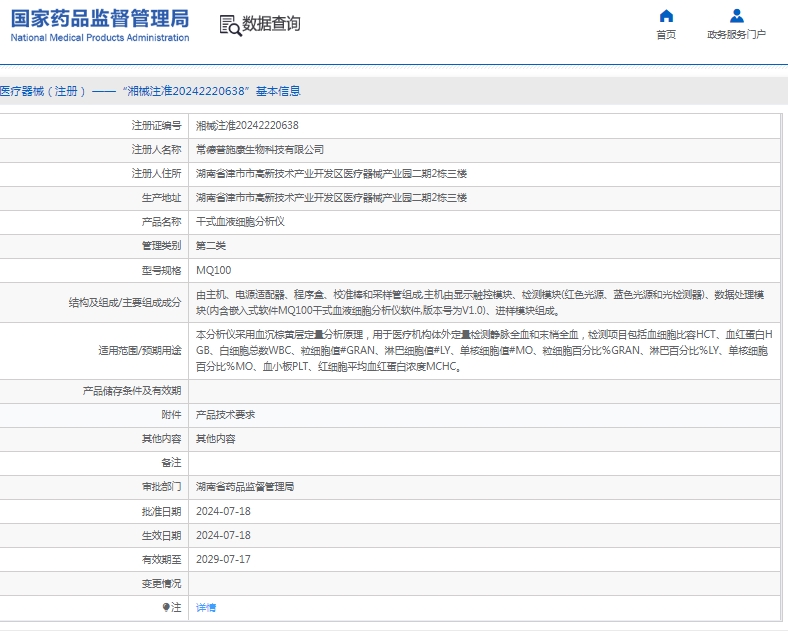Select registration number 湘械注准20242220638 value

pyautogui.click(x=247, y=126)
